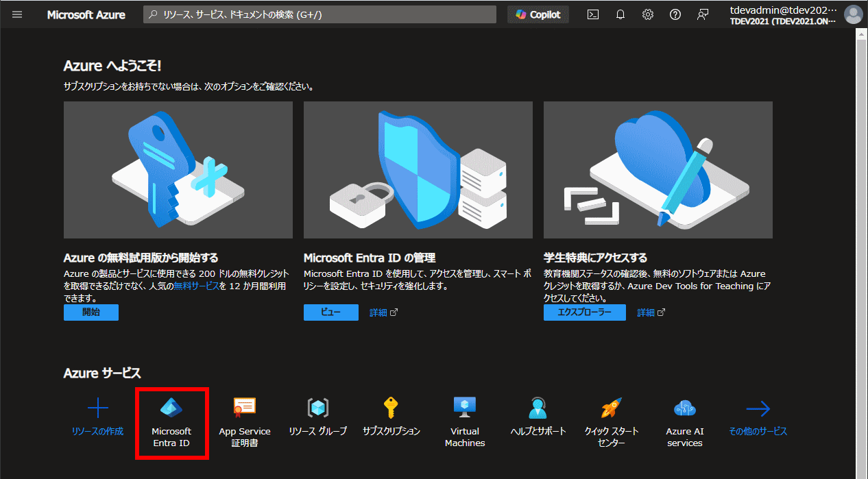Open the student benefits cloud illustration
The width and height of the screenshot is (868, 479).
[658, 170]
